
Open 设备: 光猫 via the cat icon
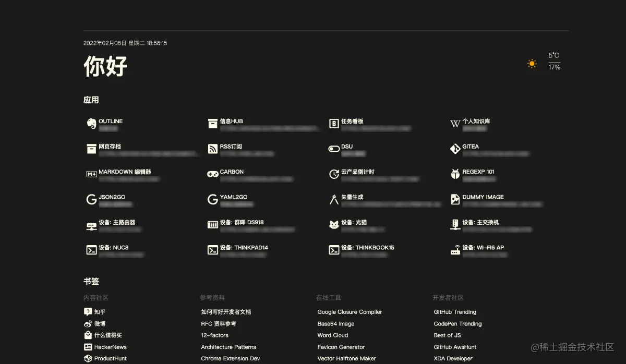(x=334, y=224)
